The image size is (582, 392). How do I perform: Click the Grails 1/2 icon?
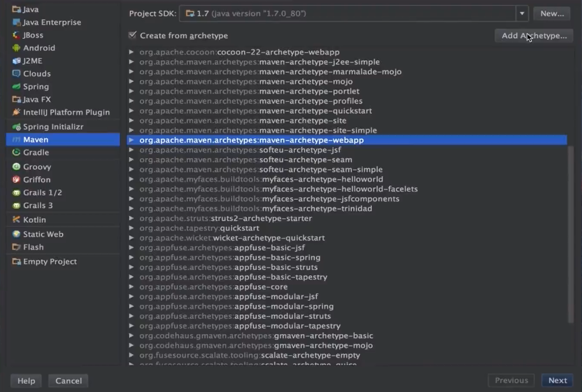(x=17, y=192)
